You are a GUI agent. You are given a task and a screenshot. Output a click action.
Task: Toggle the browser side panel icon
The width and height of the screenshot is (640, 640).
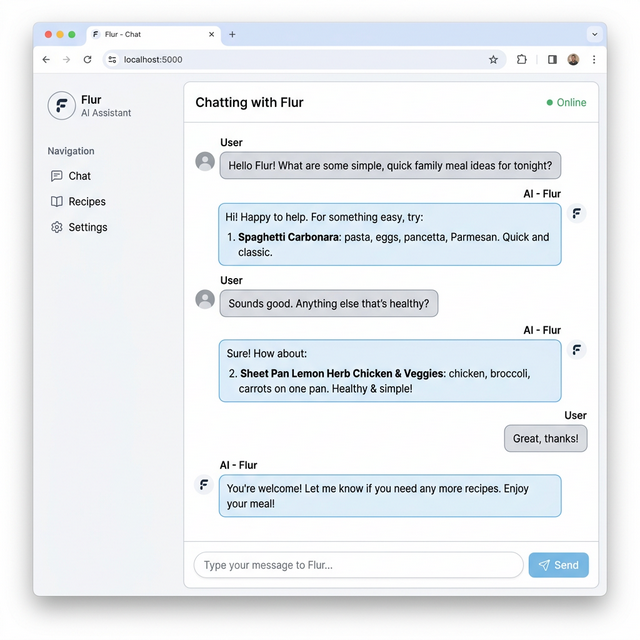(x=552, y=60)
